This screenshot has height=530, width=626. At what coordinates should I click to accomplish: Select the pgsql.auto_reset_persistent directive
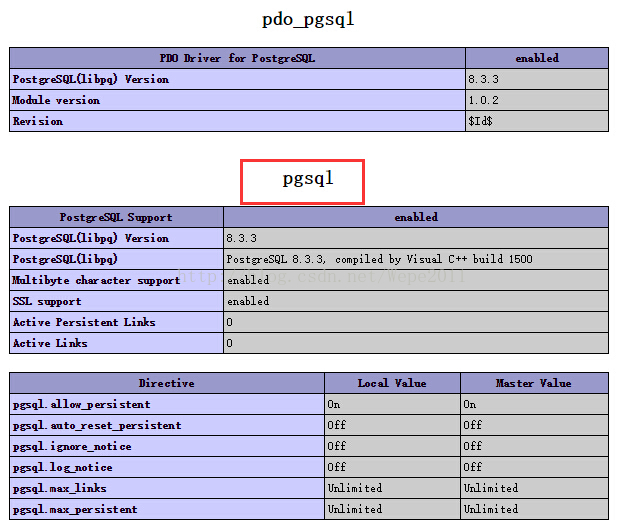[x=97, y=426]
